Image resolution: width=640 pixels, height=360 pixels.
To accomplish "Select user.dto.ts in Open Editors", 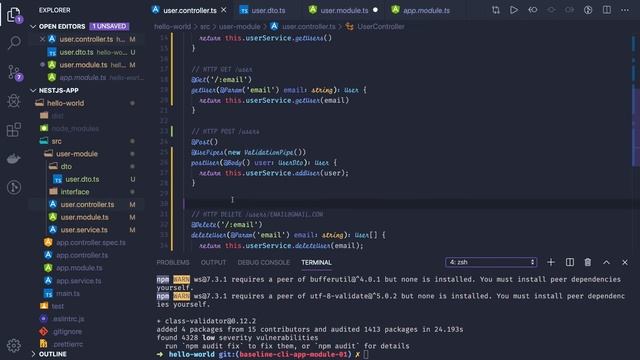I will [76, 52].
